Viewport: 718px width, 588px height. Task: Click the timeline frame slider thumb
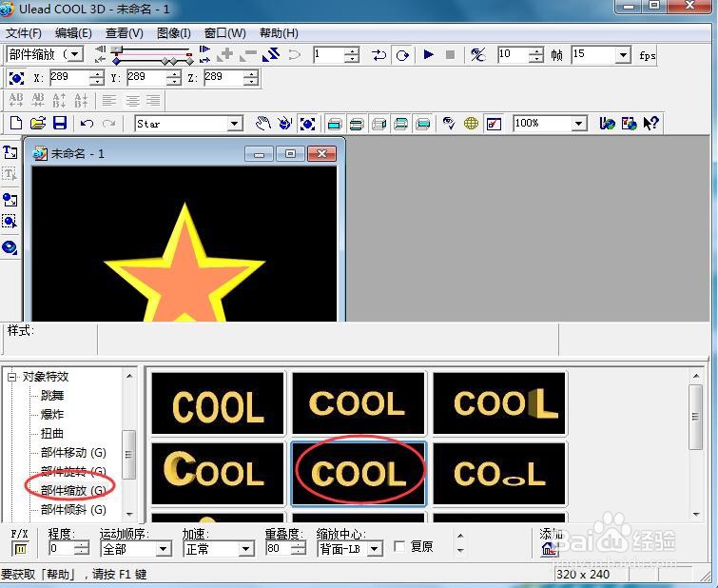pyautogui.click(x=118, y=49)
